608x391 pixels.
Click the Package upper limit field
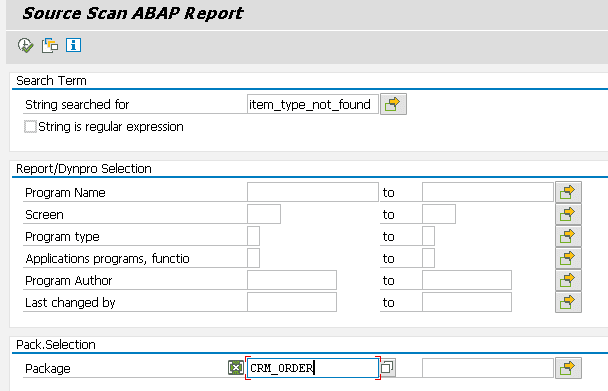(x=488, y=368)
